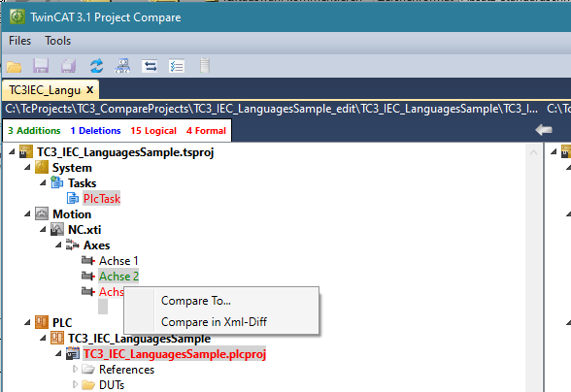This screenshot has height=392, width=571.
Task: Close the TC3IEC_Langu tab
Action: tap(90, 89)
